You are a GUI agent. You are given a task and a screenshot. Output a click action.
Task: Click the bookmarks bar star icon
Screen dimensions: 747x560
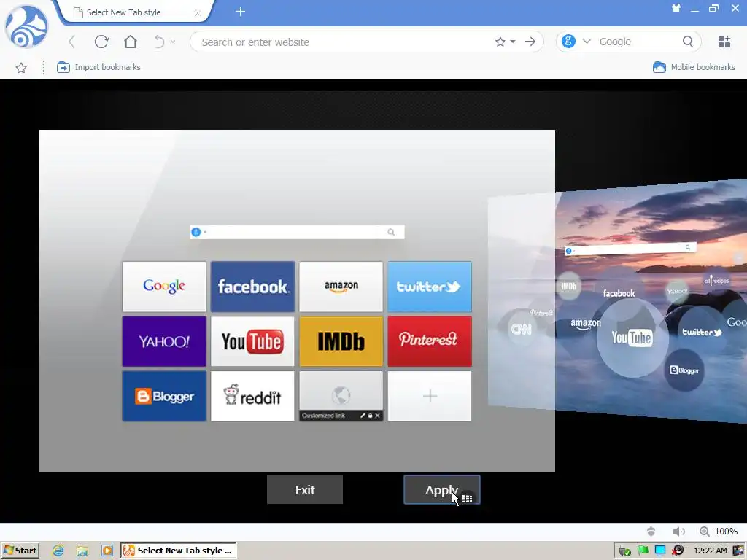point(21,68)
